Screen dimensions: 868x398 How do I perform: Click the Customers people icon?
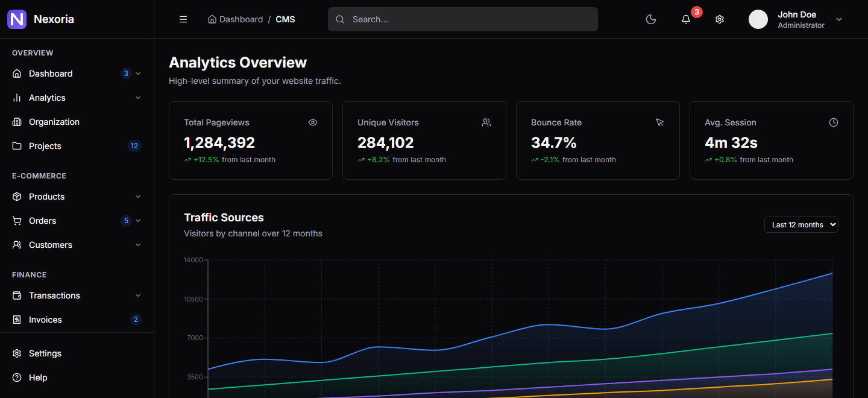(17, 245)
